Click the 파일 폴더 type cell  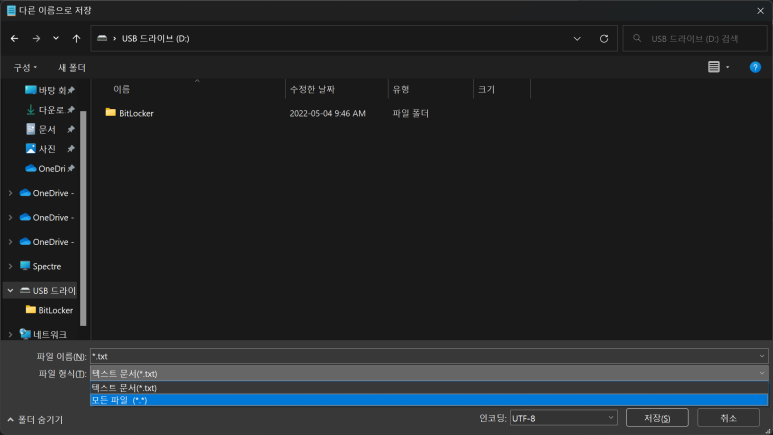[410, 113]
